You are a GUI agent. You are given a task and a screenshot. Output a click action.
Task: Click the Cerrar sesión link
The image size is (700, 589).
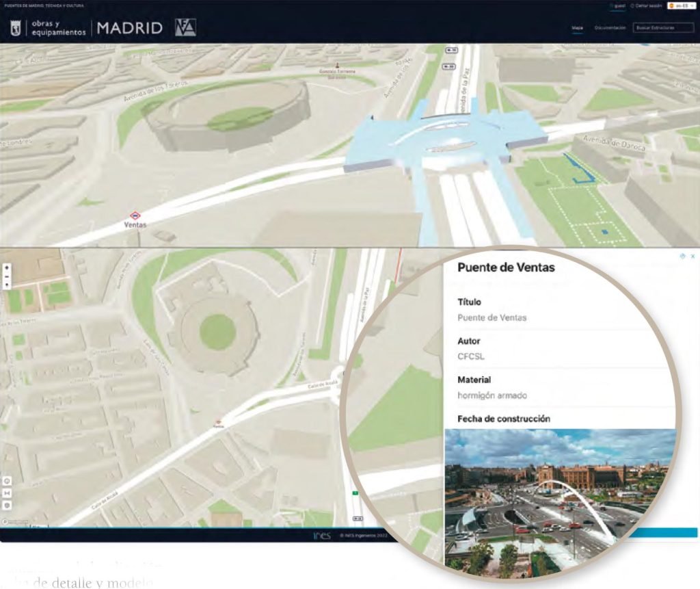tap(648, 5)
